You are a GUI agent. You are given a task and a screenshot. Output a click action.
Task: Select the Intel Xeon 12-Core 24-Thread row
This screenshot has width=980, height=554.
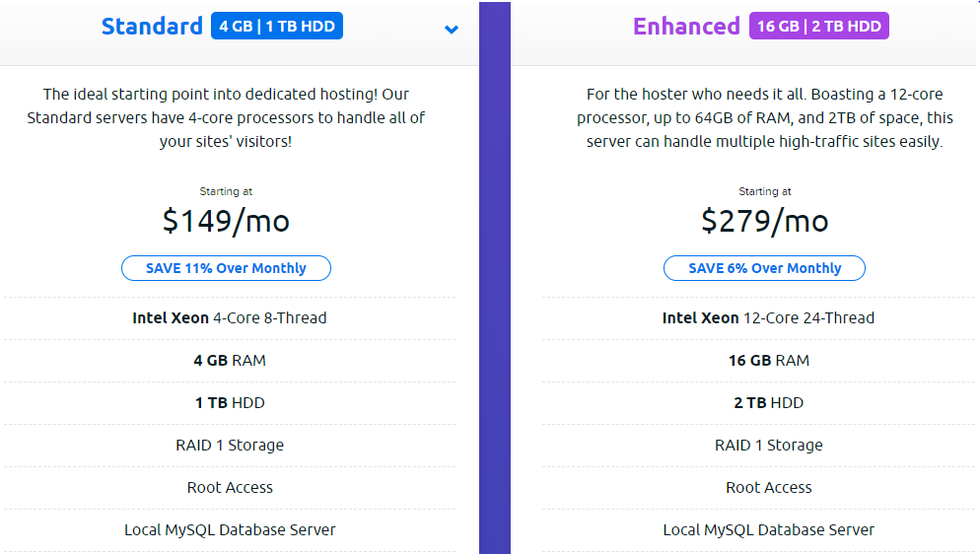(x=768, y=318)
